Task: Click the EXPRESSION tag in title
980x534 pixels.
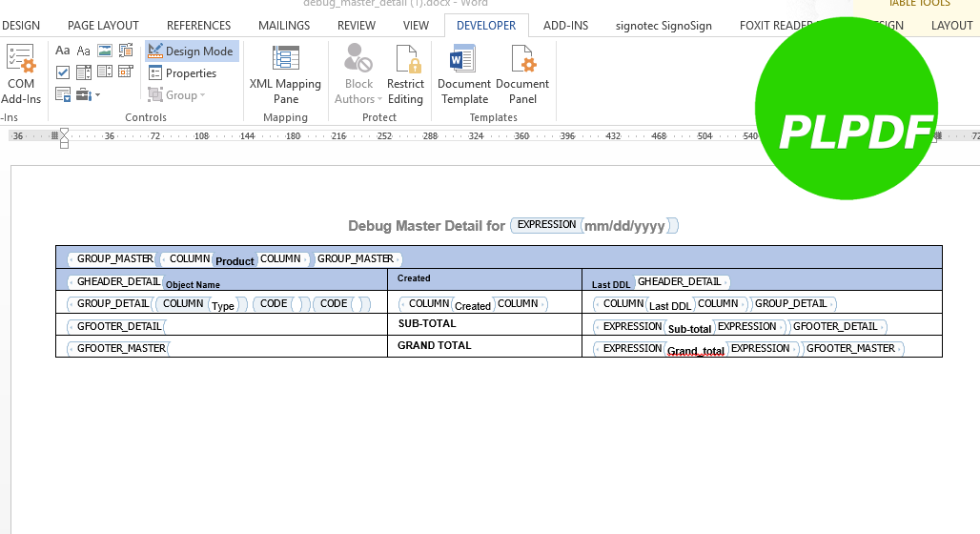Action: tap(547, 224)
